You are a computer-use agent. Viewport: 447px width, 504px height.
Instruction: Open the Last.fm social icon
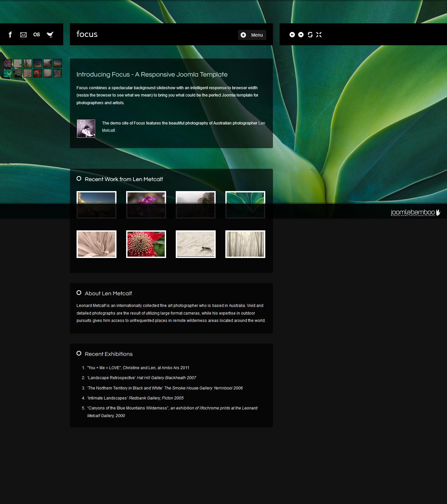tap(37, 34)
